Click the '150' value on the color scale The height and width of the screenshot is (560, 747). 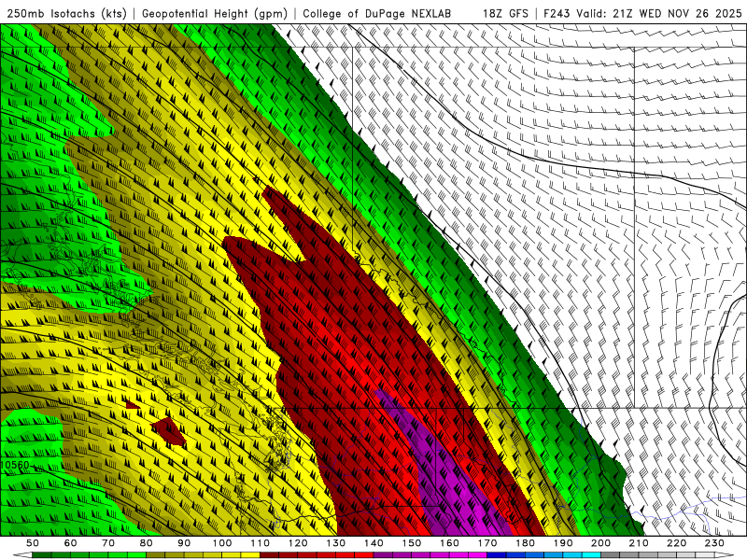[411, 543]
